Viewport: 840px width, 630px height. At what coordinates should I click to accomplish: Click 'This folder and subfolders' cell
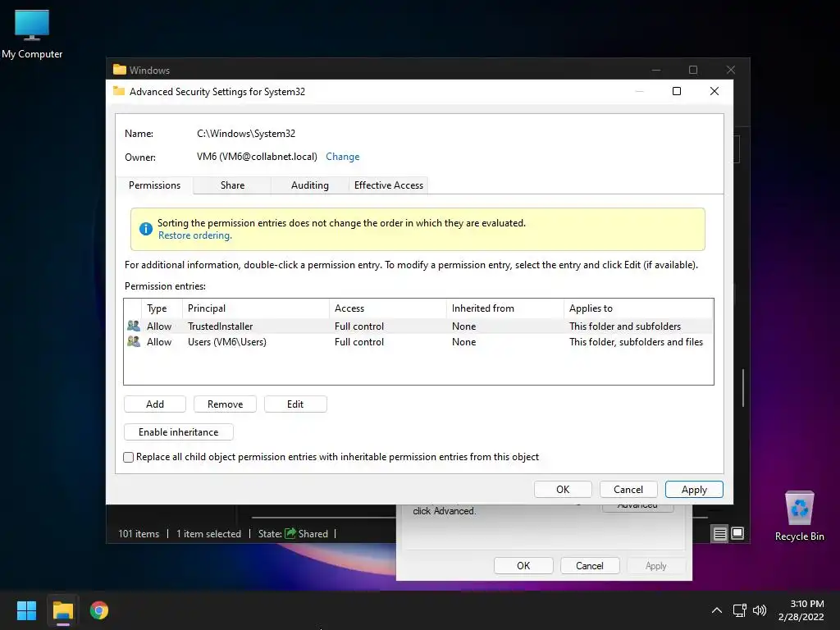pyautogui.click(x=624, y=326)
